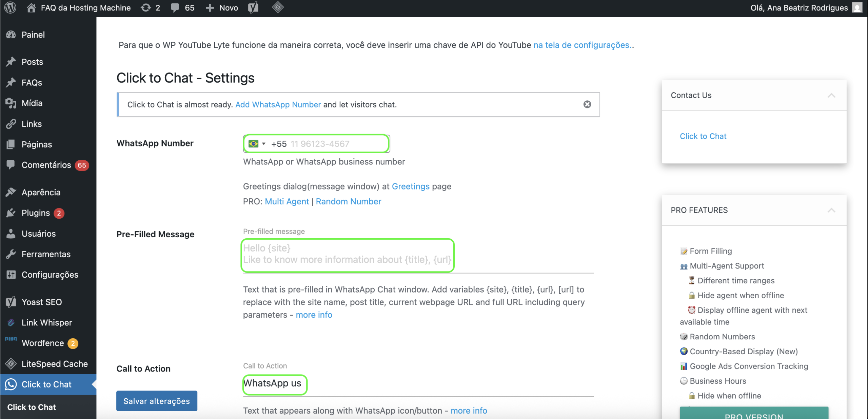Open the Greetings page link
Screen dimensions: 868x419
(x=411, y=186)
